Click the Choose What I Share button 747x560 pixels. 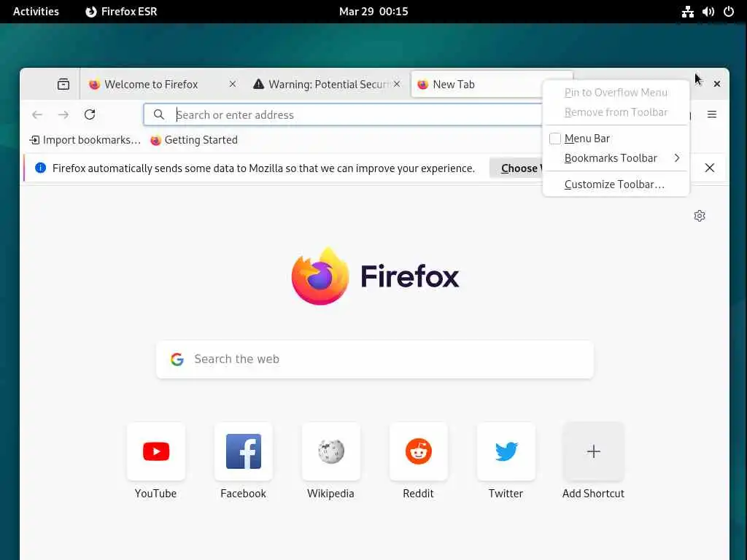point(516,168)
